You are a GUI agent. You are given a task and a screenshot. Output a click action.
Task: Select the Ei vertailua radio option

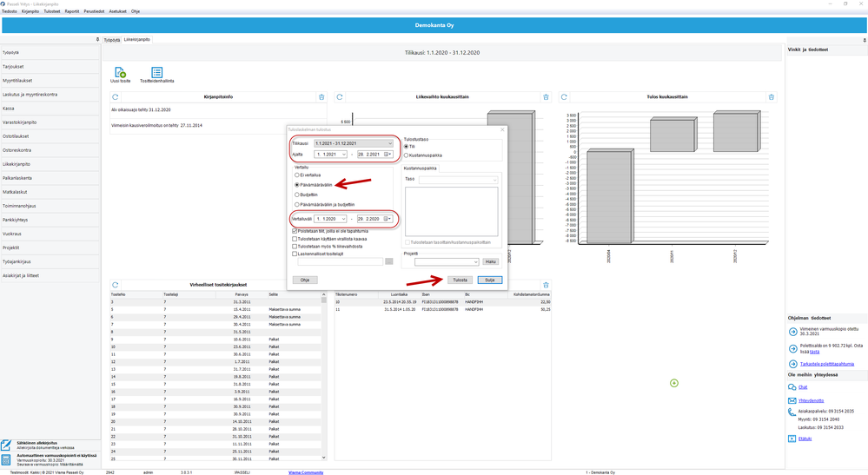(x=297, y=175)
